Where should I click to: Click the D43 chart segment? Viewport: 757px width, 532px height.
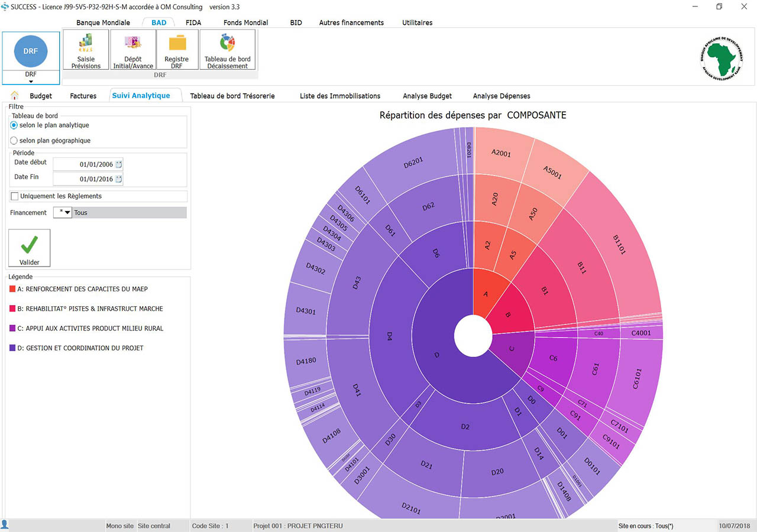(357, 282)
